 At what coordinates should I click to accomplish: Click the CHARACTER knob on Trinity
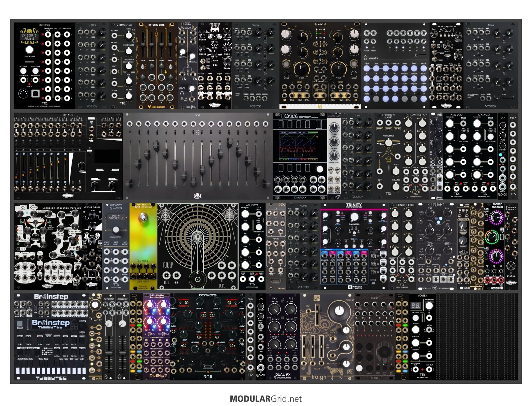[x=354, y=217]
